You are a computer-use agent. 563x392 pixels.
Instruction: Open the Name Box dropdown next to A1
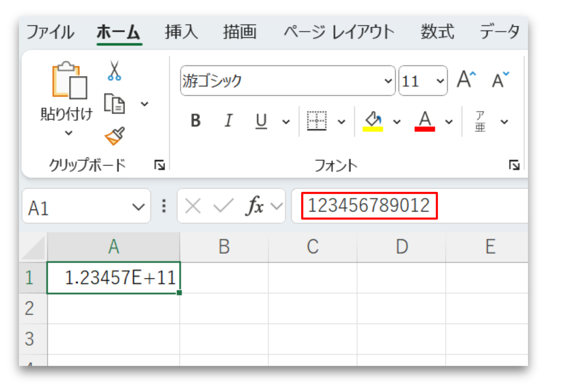pos(139,207)
